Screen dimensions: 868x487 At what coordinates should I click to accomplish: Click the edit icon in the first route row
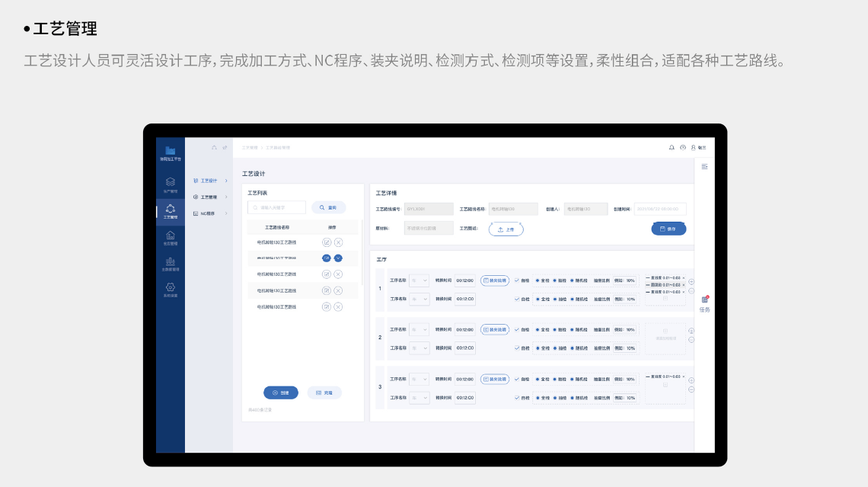click(327, 242)
